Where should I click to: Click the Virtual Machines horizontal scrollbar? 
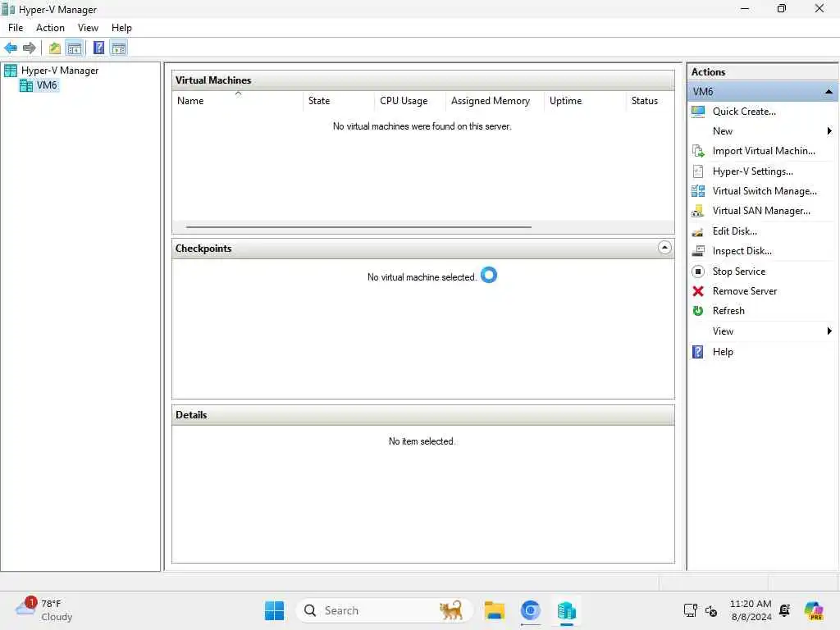tap(358, 227)
